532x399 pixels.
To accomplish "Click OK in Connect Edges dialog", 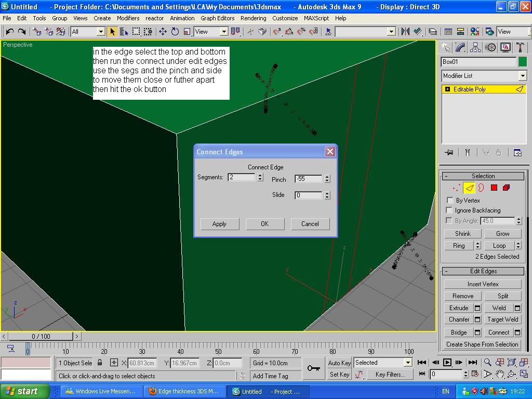I will (x=264, y=224).
